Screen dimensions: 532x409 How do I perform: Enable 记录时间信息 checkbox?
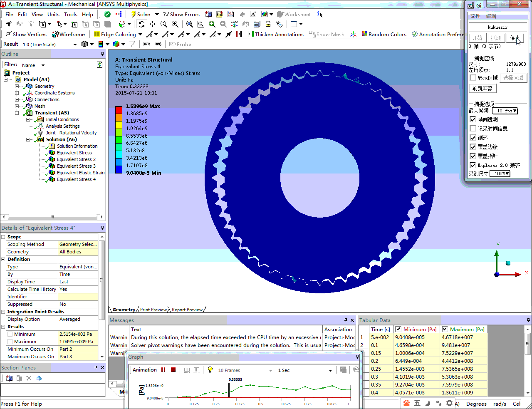tap(473, 129)
